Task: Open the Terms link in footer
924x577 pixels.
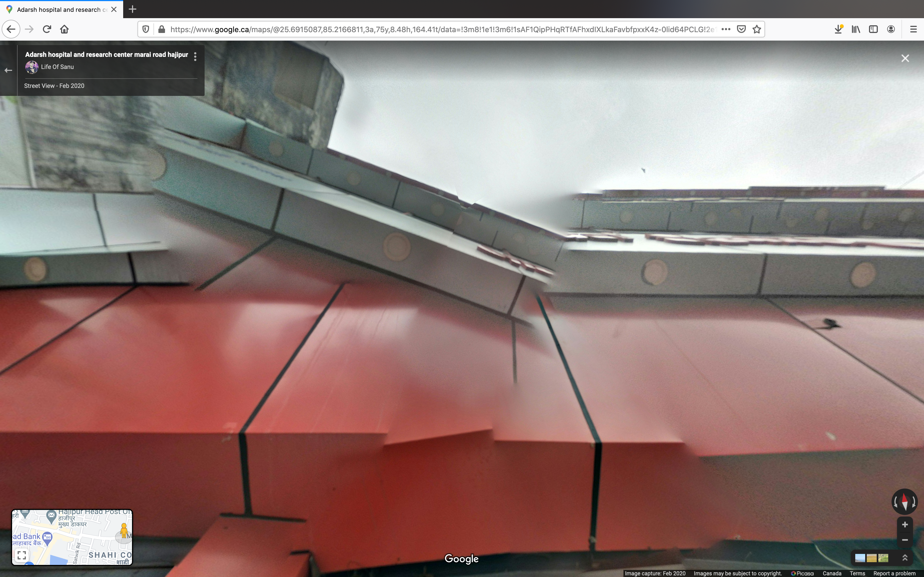Action: pos(857,573)
